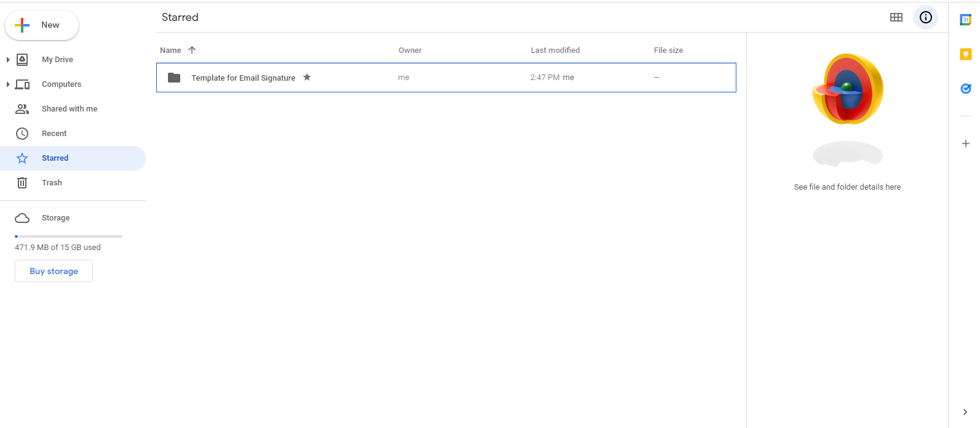
Task: Switch to grid view layout
Action: click(x=896, y=17)
